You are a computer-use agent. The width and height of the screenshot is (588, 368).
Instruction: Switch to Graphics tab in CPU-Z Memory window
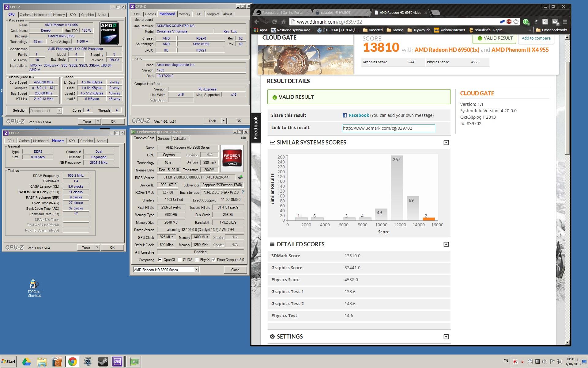tap(86, 141)
